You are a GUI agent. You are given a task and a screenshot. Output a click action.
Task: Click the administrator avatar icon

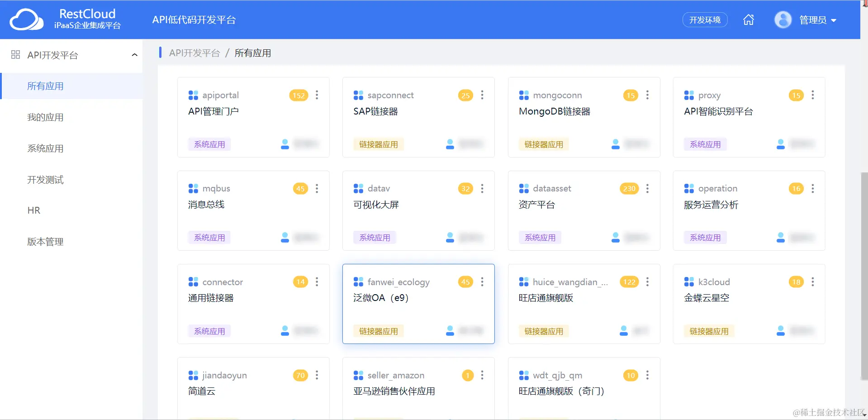(783, 19)
